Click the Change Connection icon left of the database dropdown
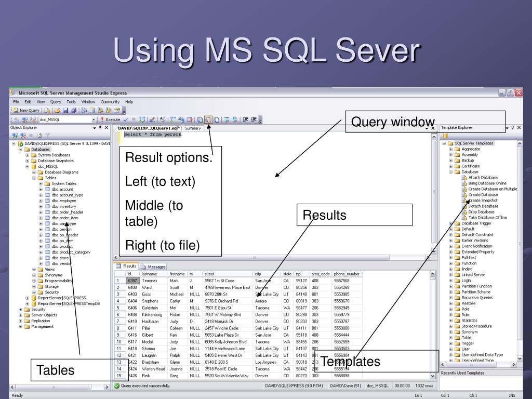The image size is (532, 399). (x=33, y=119)
